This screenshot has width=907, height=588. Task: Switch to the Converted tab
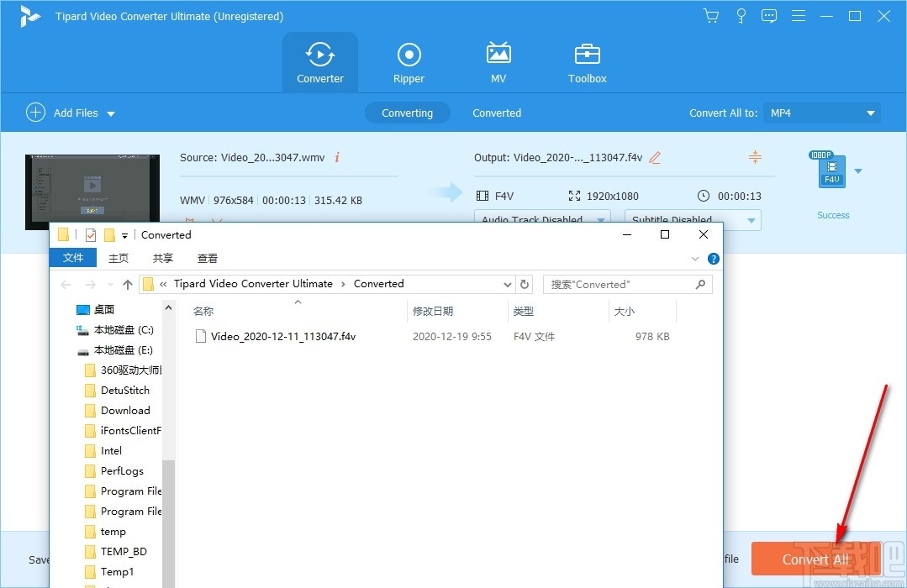pos(497,113)
